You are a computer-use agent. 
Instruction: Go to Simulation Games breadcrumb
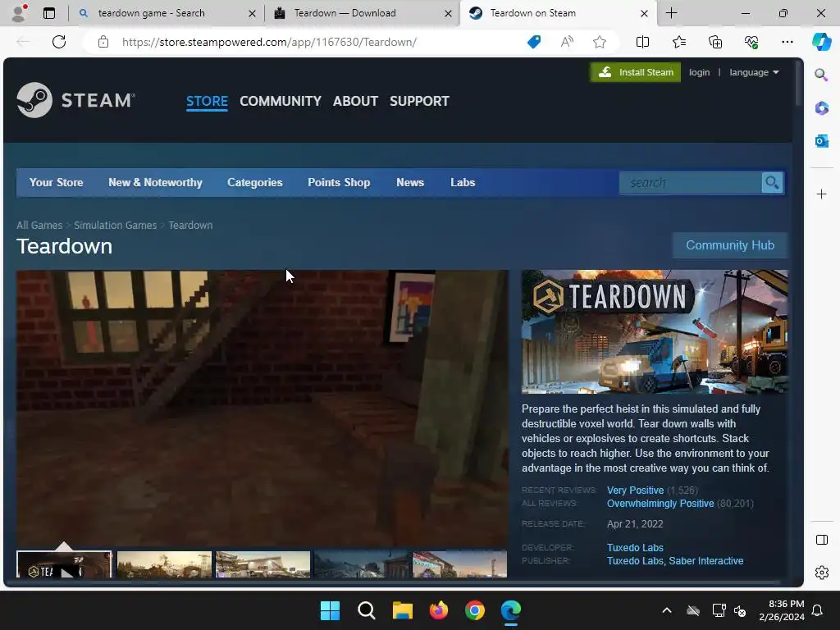click(115, 226)
